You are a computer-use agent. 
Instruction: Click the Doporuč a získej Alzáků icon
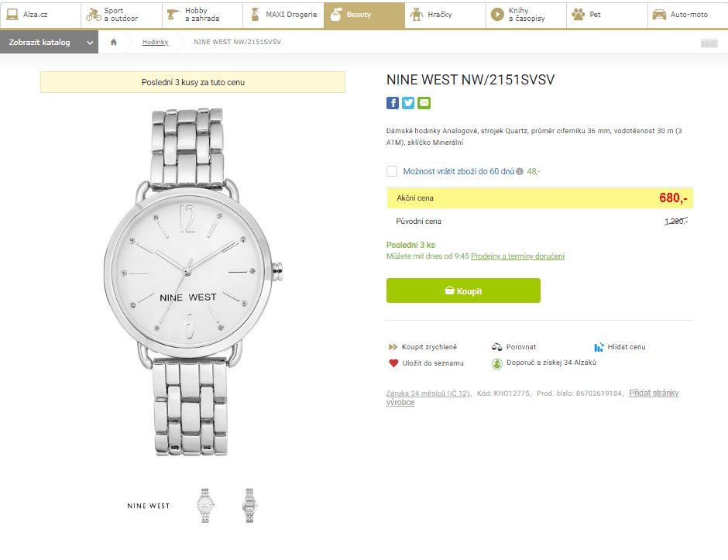tap(497, 362)
